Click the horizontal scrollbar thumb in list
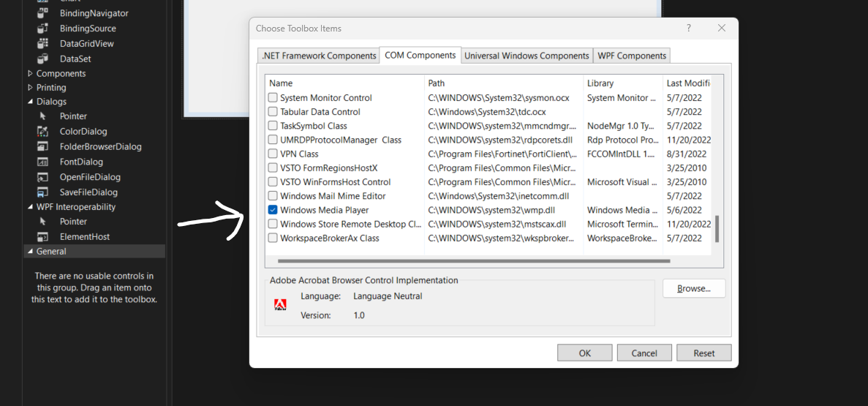The image size is (868, 406). (x=474, y=261)
